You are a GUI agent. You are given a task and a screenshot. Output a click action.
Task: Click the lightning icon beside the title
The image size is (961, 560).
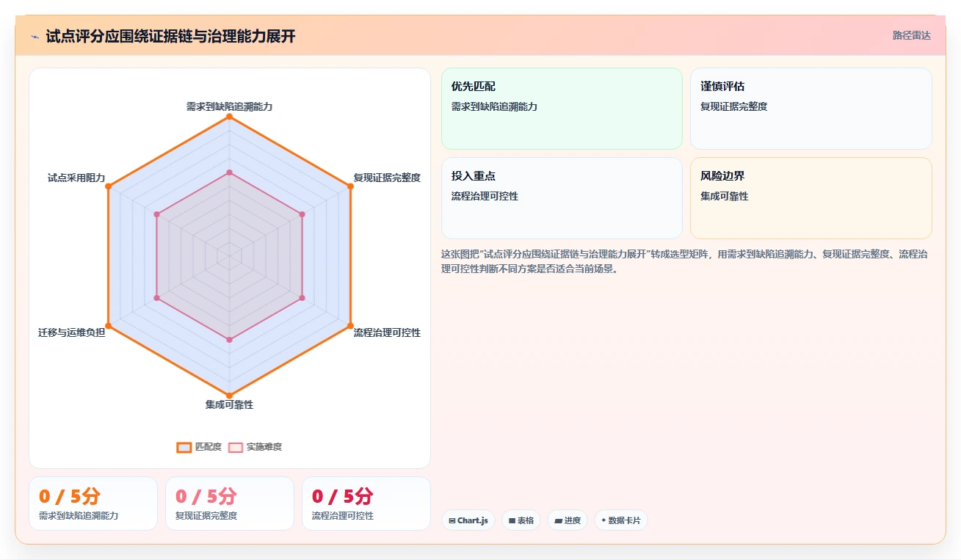click(35, 36)
